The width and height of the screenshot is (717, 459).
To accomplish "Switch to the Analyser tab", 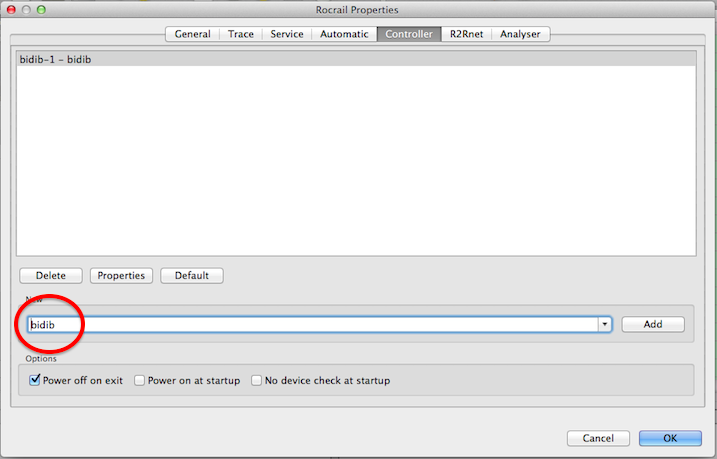I will (520, 34).
